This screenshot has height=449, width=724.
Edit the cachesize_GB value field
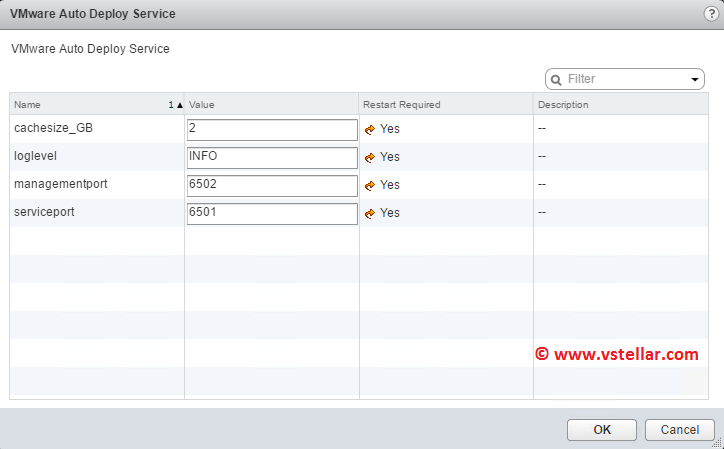click(x=271, y=129)
